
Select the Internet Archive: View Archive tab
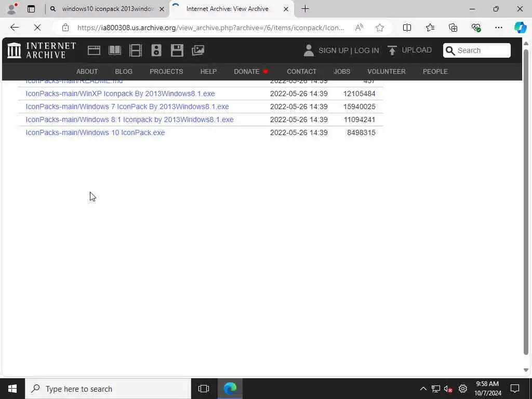pos(232,9)
